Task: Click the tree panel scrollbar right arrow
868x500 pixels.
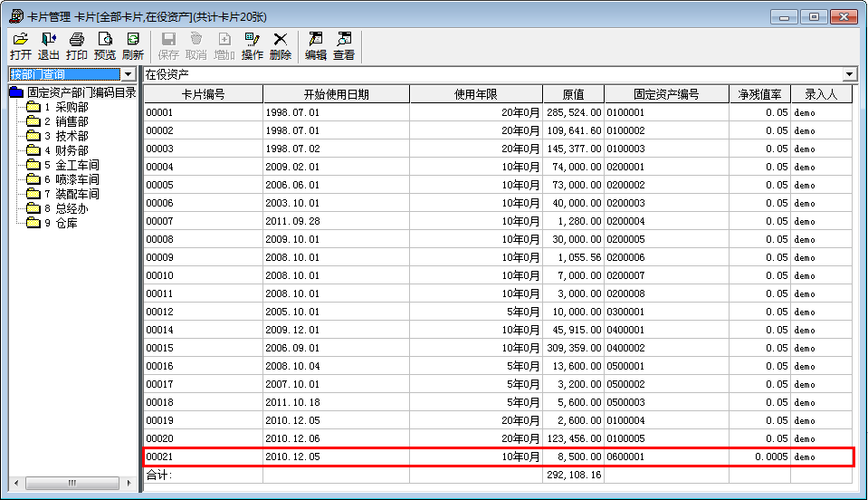Action: click(x=129, y=484)
